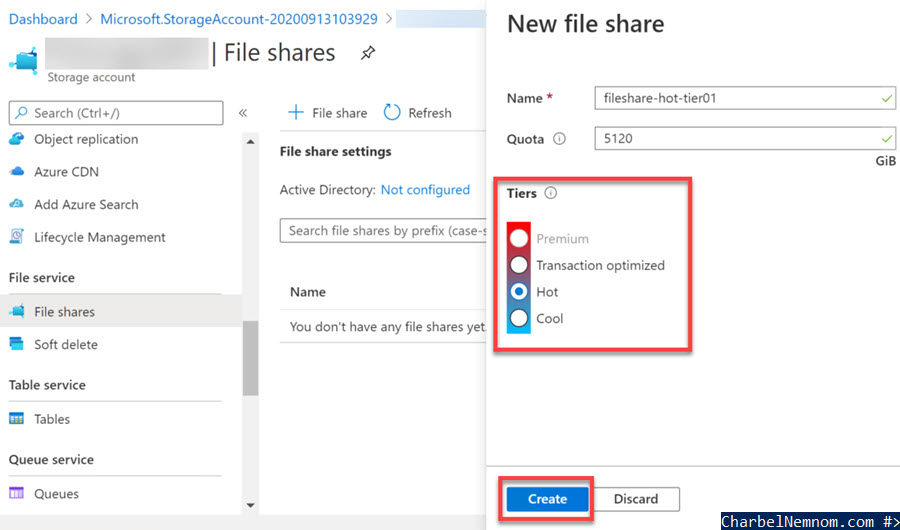900x530 pixels.
Task: Click the File share settings heading
Action: [x=336, y=152]
